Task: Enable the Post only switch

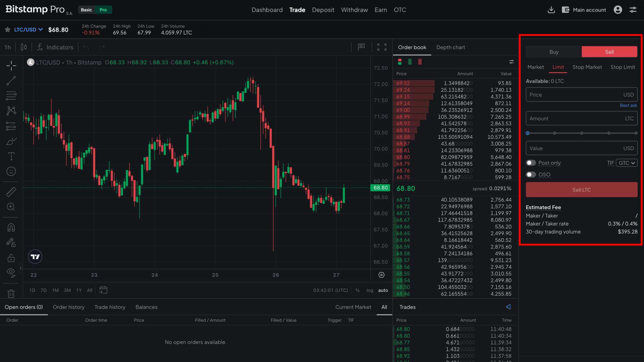Action: [531, 163]
